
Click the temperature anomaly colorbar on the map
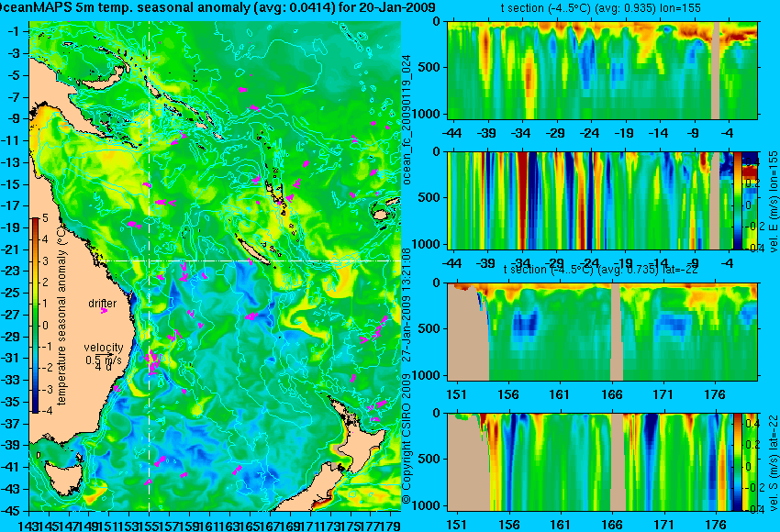click(x=35, y=316)
